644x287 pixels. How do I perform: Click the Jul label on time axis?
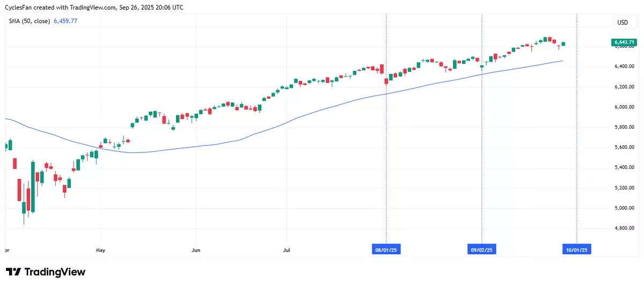(x=287, y=250)
